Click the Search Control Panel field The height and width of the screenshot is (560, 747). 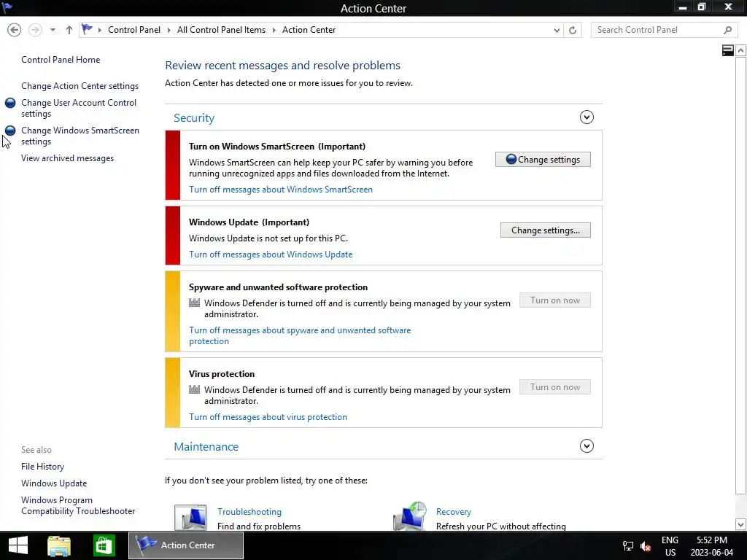662,30
